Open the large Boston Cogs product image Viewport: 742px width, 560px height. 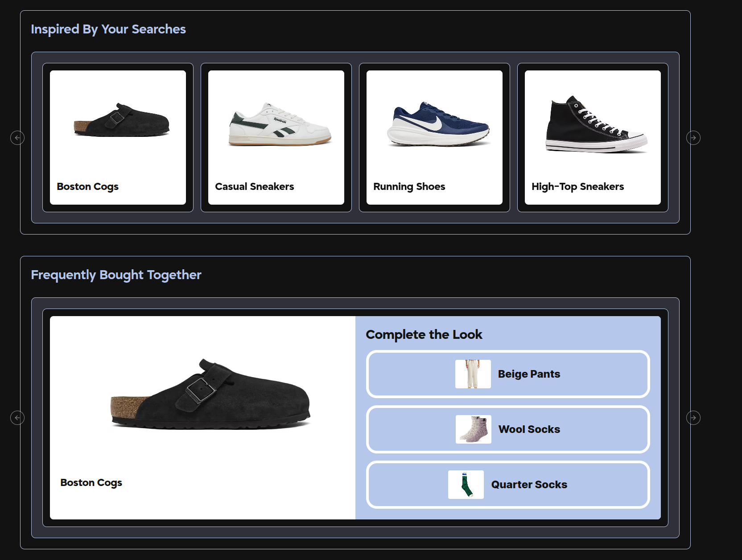tap(210, 395)
